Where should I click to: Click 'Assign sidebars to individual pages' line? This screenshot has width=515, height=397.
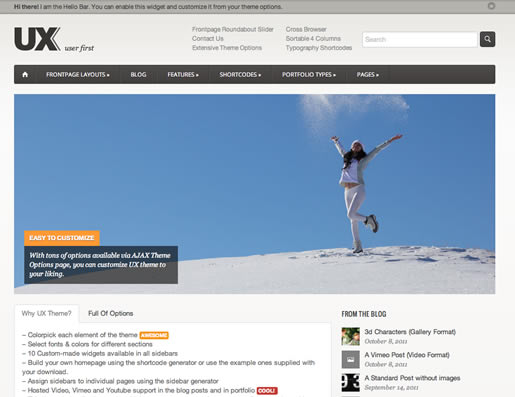coord(120,381)
